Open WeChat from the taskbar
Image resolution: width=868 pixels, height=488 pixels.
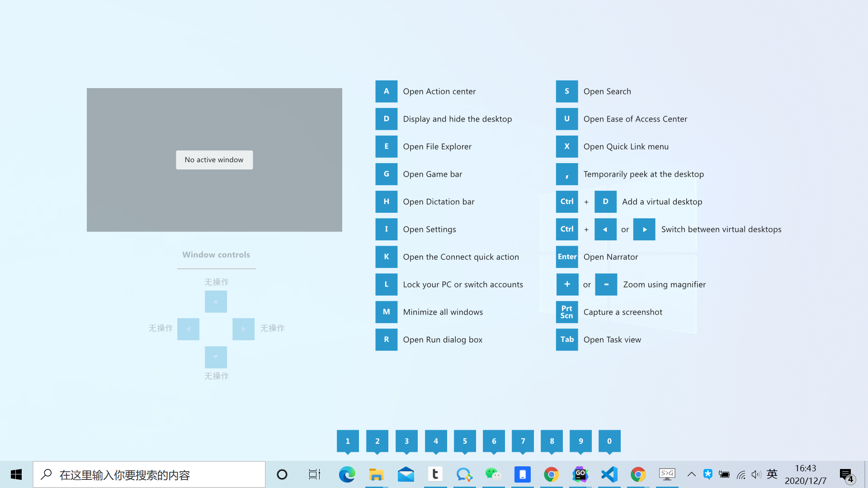(493, 474)
